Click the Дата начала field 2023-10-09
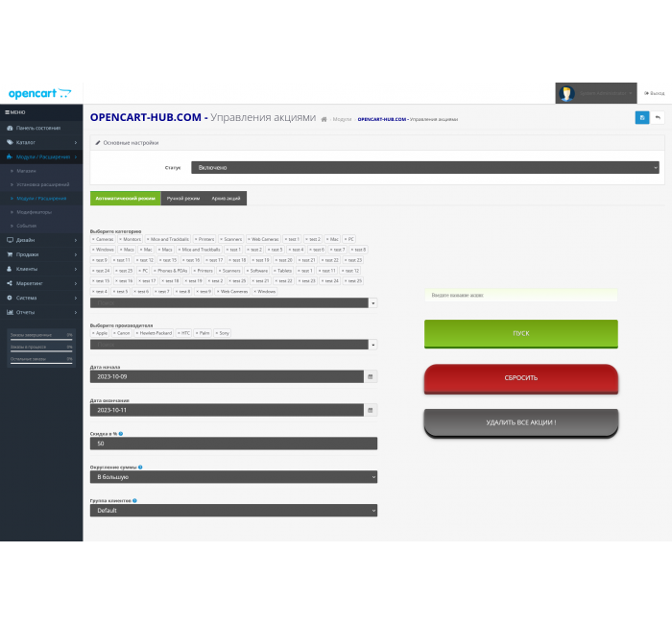The width and height of the screenshot is (672, 624). point(227,376)
